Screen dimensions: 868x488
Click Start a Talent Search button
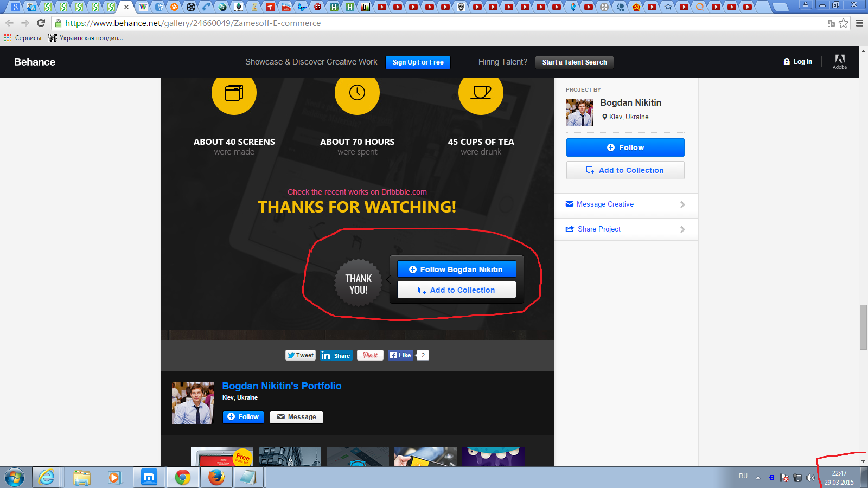pyautogui.click(x=575, y=62)
